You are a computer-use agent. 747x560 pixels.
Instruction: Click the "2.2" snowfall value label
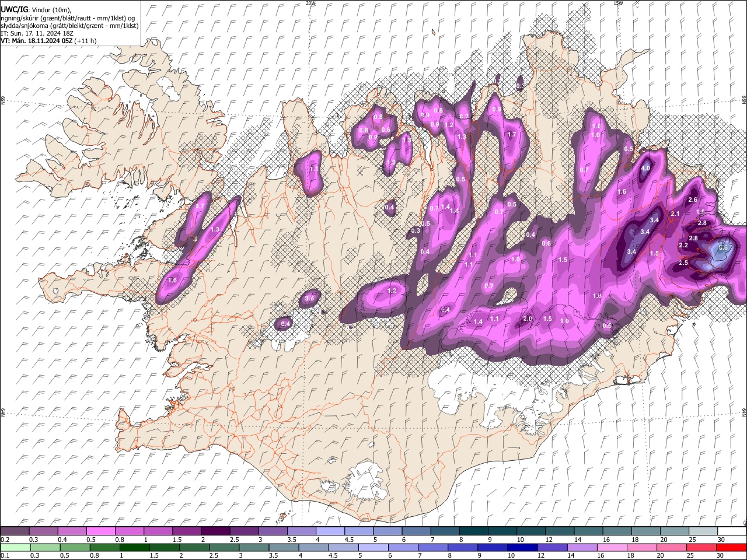tap(683, 246)
